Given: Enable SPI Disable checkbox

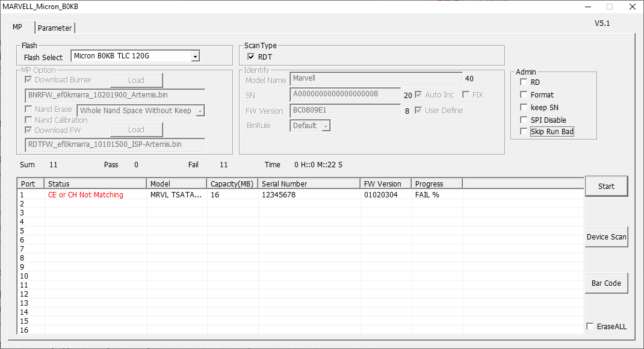Looking at the screenshot, I should coord(524,120).
